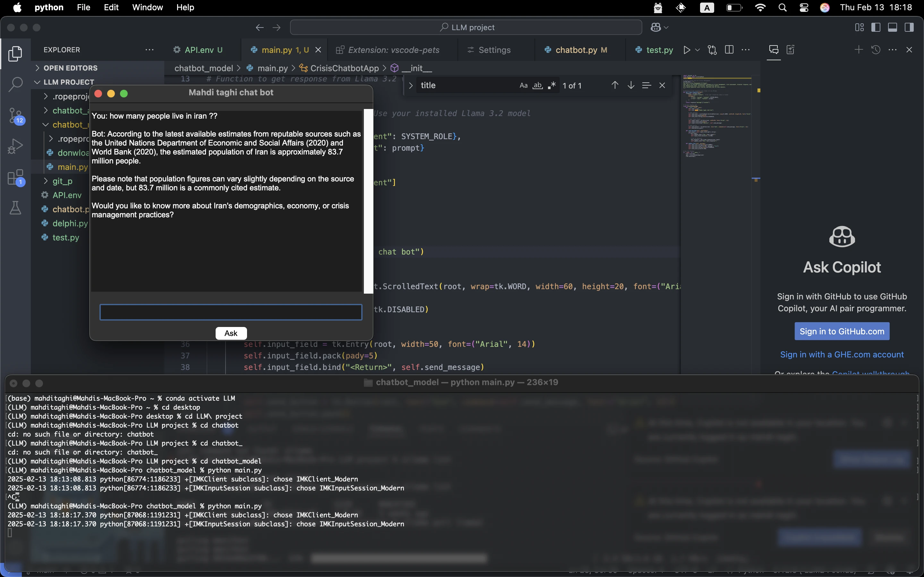
Task: Switch to the chatbot.py tab
Action: pos(576,50)
